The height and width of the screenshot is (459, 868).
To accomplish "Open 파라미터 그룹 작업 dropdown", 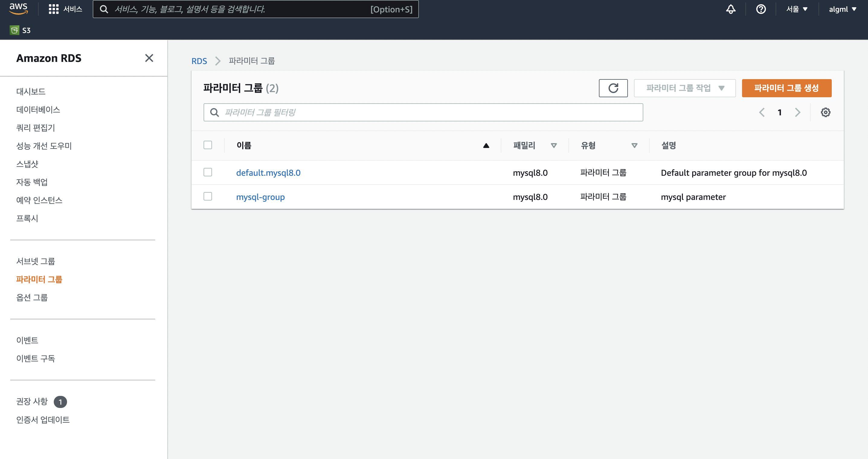I will [685, 88].
